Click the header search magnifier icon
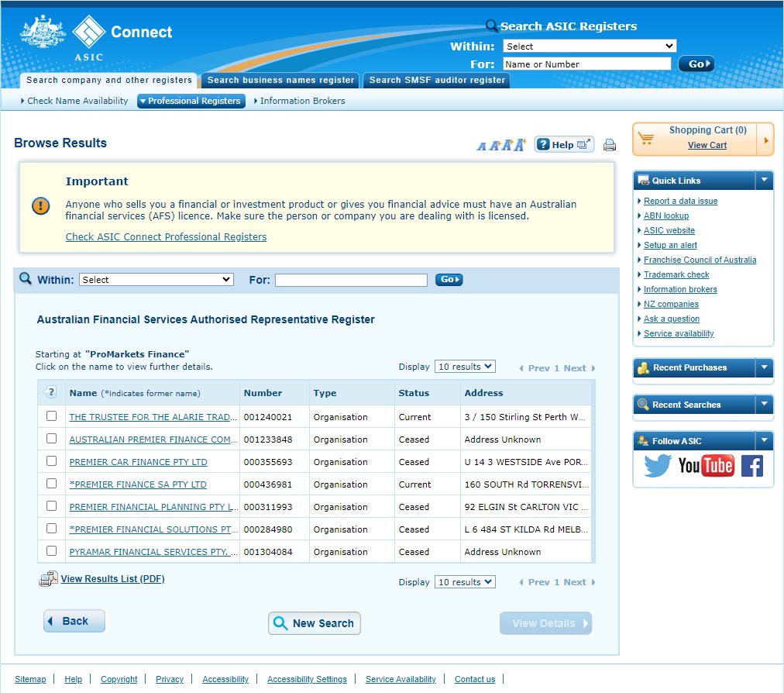 pyautogui.click(x=491, y=25)
